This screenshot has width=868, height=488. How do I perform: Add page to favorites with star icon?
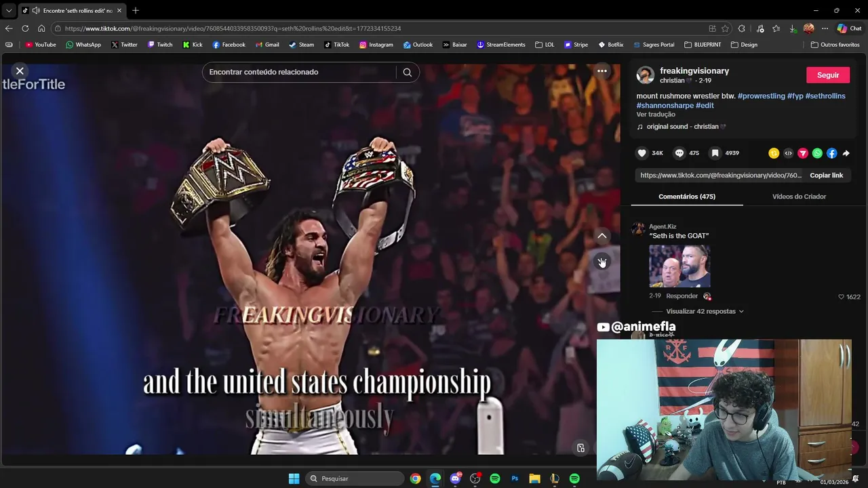[x=725, y=28]
